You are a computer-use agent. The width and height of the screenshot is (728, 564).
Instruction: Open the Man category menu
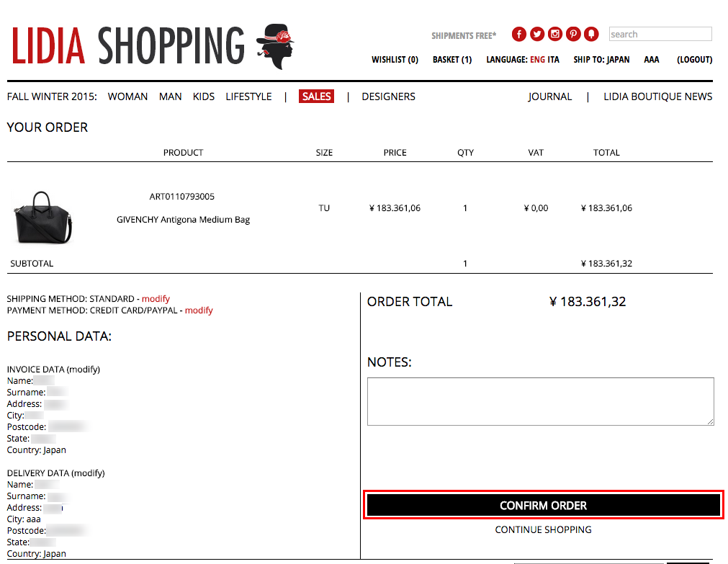[x=171, y=97]
